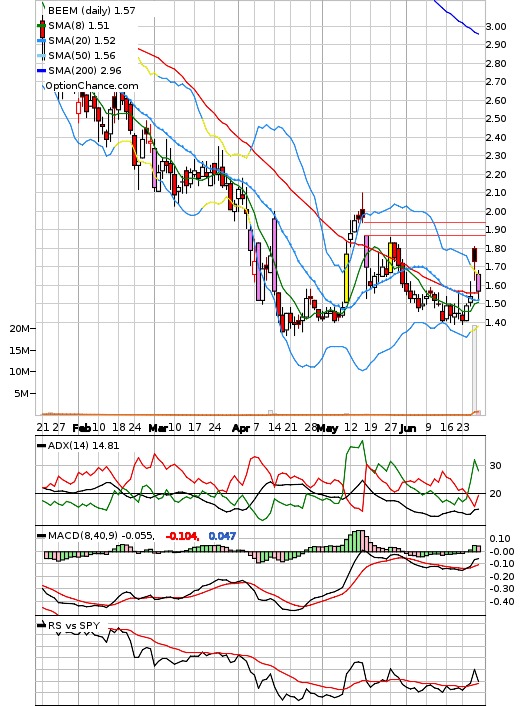Click the ADX(14) 14.81 indicator label
Screen dimensions: 526x706
[83, 446]
